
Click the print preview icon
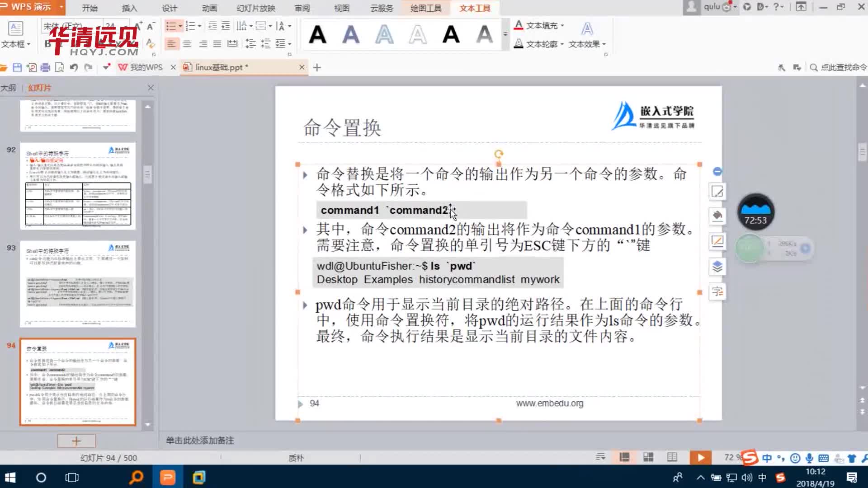click(59, 68)
